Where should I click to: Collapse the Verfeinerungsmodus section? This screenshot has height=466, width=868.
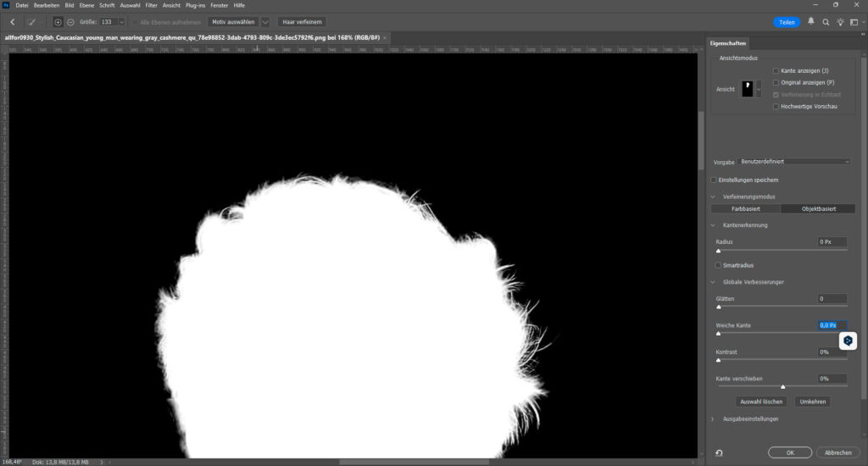tap(713, 197)
